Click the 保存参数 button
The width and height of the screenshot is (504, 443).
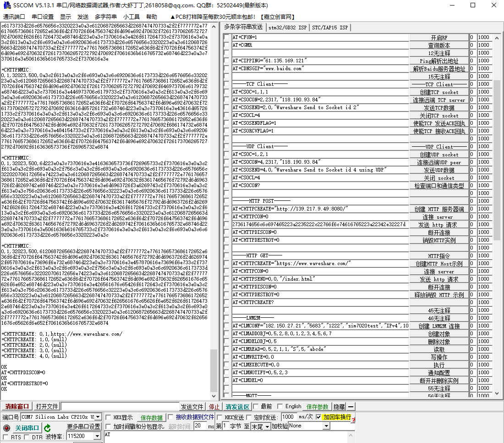(x=317, y=407)
